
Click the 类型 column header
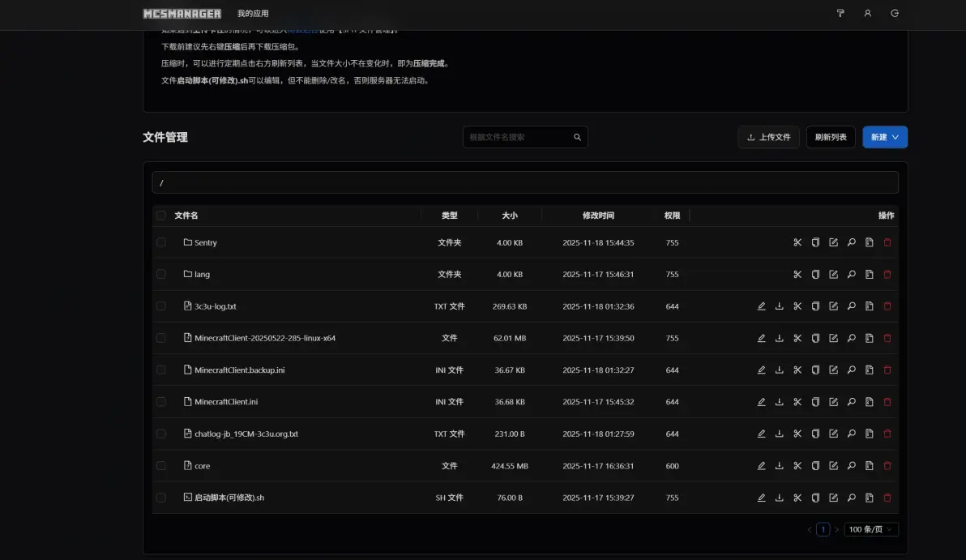[x=450, y=216]
